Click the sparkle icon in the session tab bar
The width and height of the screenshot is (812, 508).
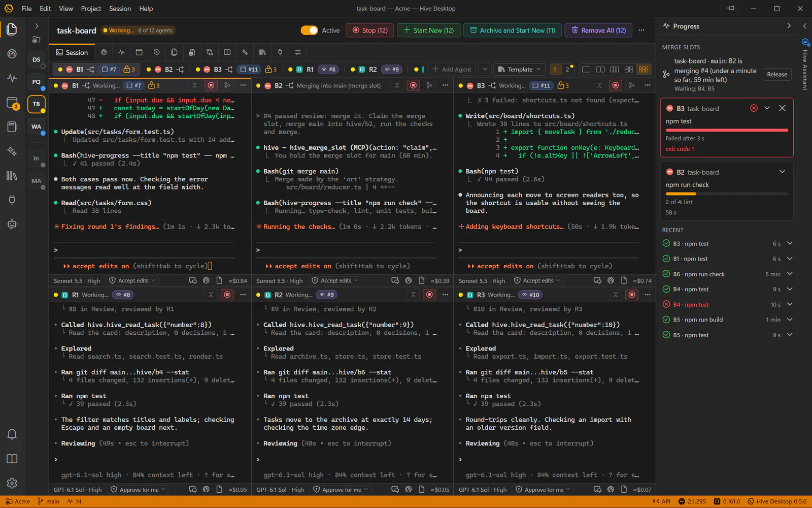click(245, 52)
